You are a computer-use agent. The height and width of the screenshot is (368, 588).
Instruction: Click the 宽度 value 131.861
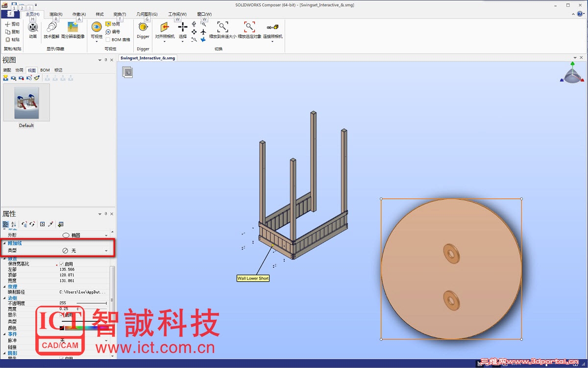[x=67, y=281]
